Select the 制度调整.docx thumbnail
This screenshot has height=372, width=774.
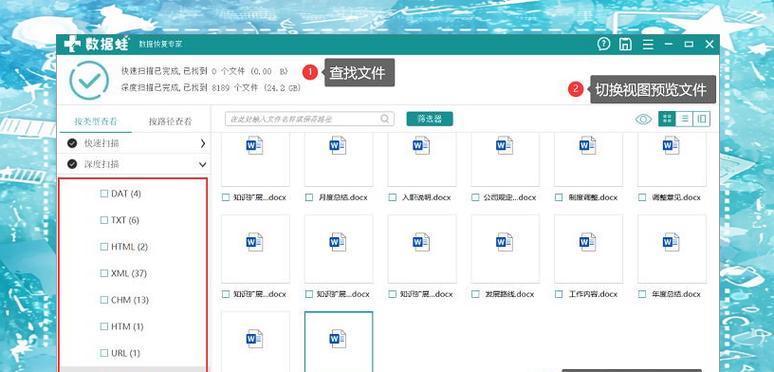(588, 159)
